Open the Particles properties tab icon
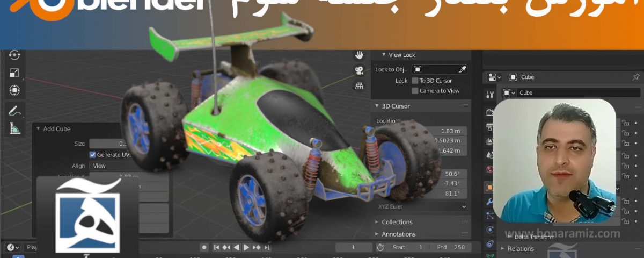 (x=489, y=216)
